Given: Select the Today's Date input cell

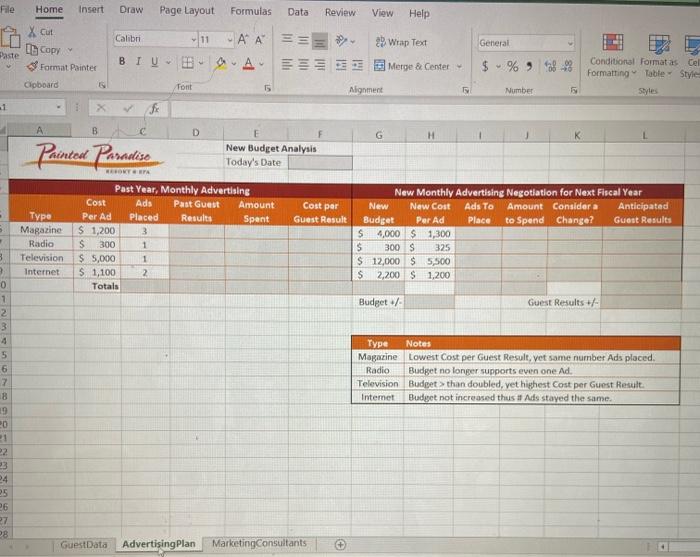Looking at the screenshot, I should pyautogui.click(x=320, y=162).
